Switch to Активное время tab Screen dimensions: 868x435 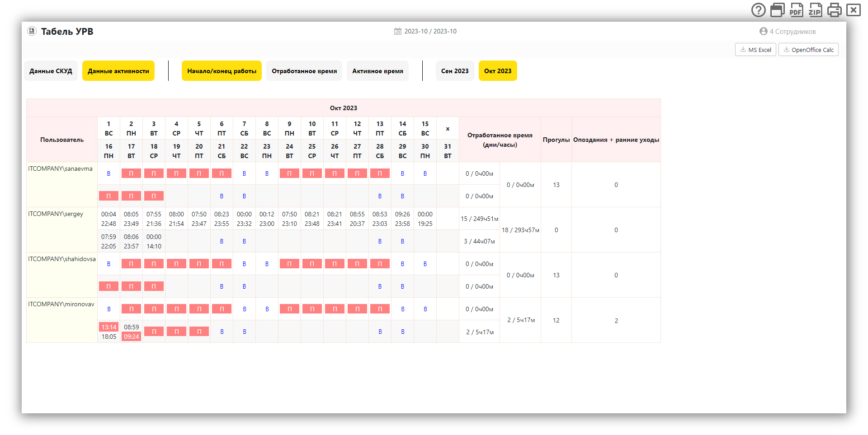[377, 71]
